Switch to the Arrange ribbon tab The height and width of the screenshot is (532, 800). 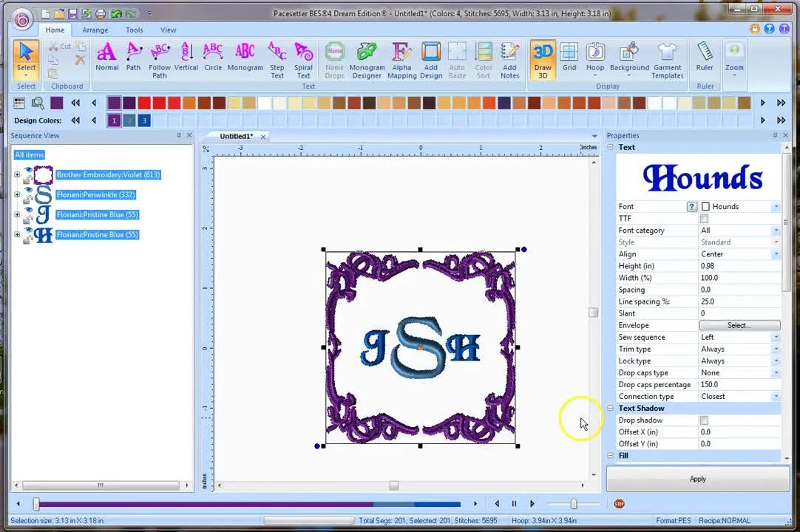[x=95, y=30]
